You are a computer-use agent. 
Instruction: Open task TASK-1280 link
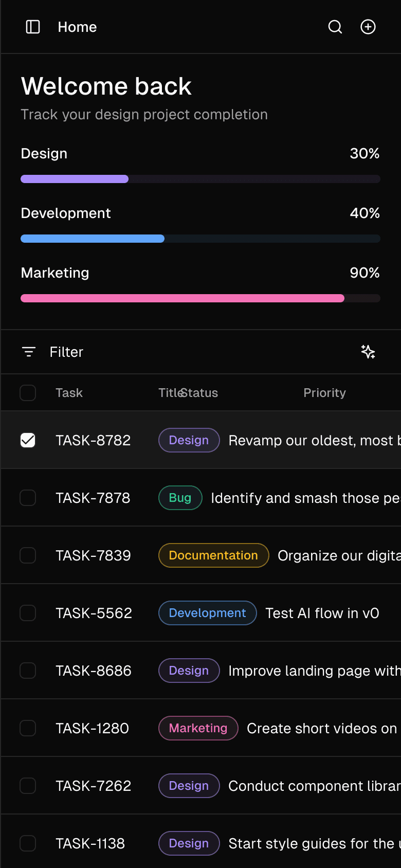point(93,728)
